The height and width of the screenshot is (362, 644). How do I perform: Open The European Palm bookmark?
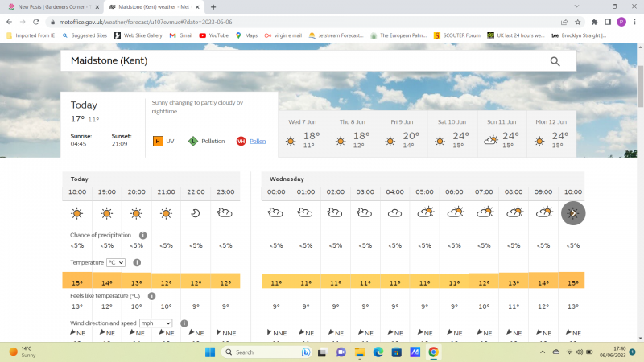pos(398,35)
